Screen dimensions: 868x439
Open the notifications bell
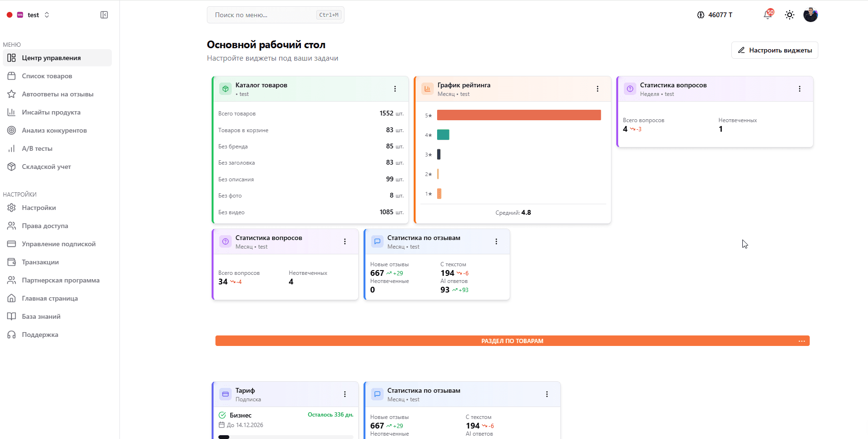tap(767, 15)
